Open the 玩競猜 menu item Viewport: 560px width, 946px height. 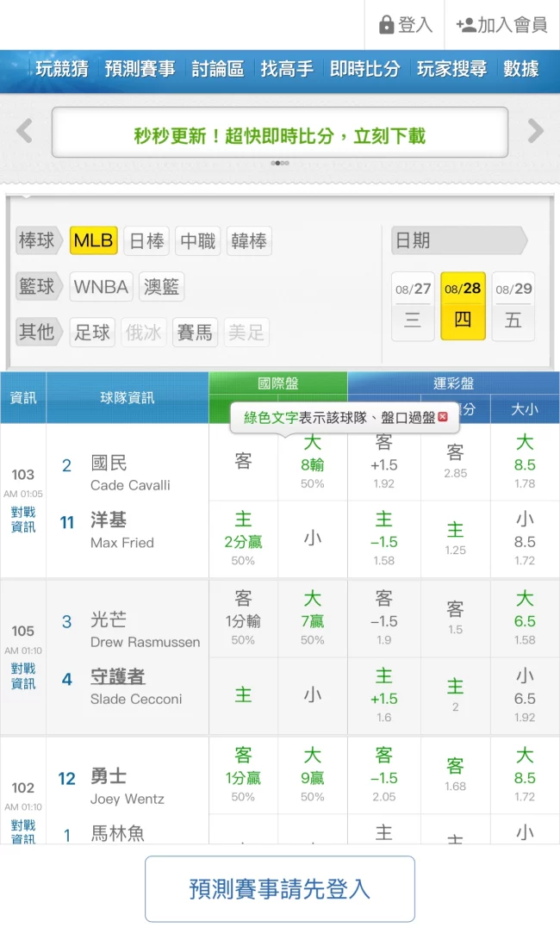click(x=61, y=70)
